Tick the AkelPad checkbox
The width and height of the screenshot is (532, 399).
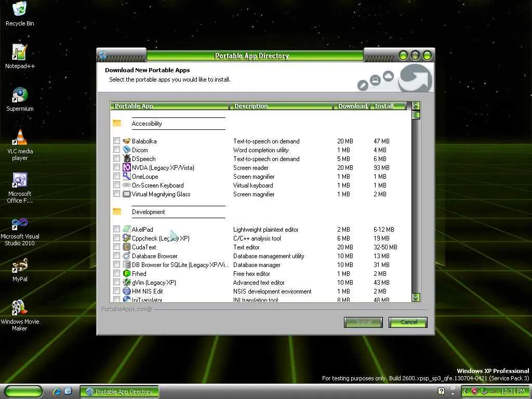116,229
